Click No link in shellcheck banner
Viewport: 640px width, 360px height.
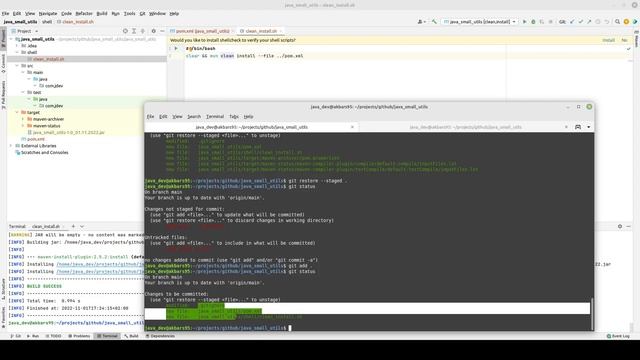624,40
